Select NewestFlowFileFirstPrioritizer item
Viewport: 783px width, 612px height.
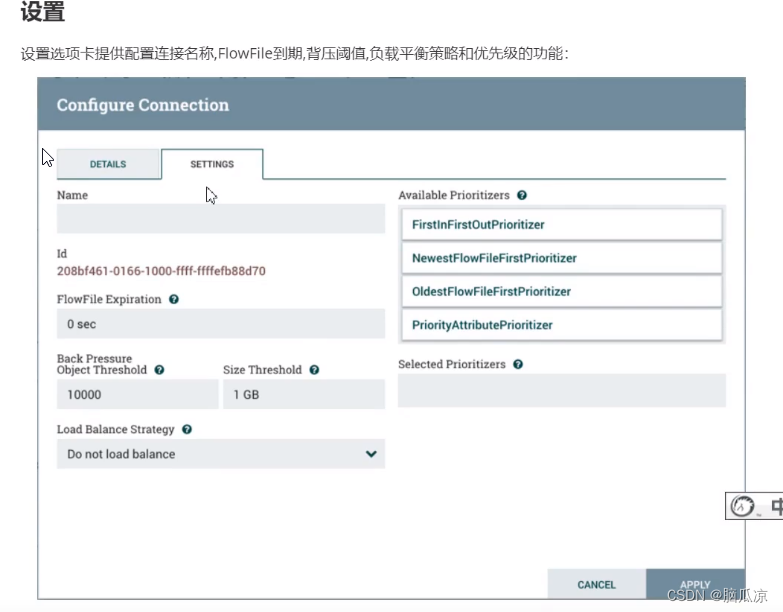pyautogui.click(x=562, y=258)
